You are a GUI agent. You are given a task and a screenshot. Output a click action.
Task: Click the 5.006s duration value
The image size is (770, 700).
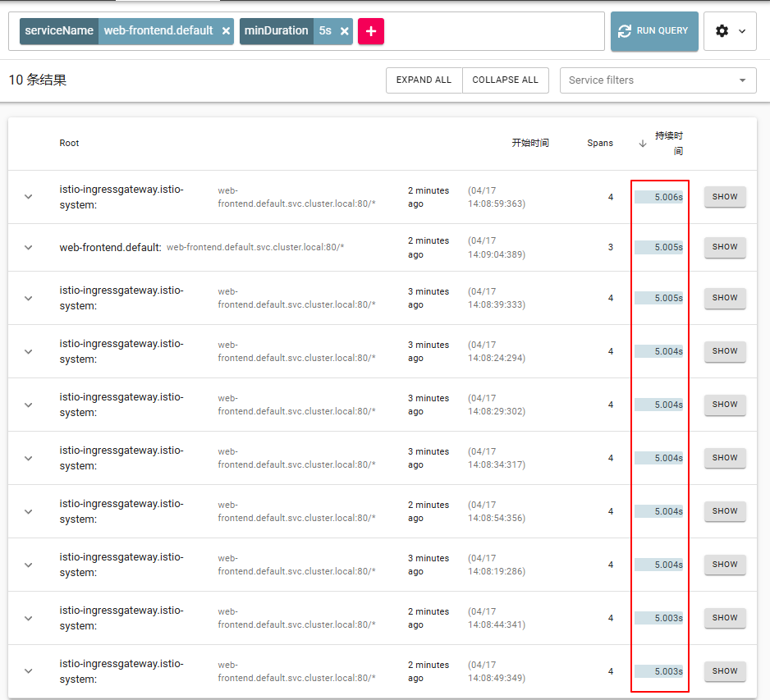[x=668, y=197]
